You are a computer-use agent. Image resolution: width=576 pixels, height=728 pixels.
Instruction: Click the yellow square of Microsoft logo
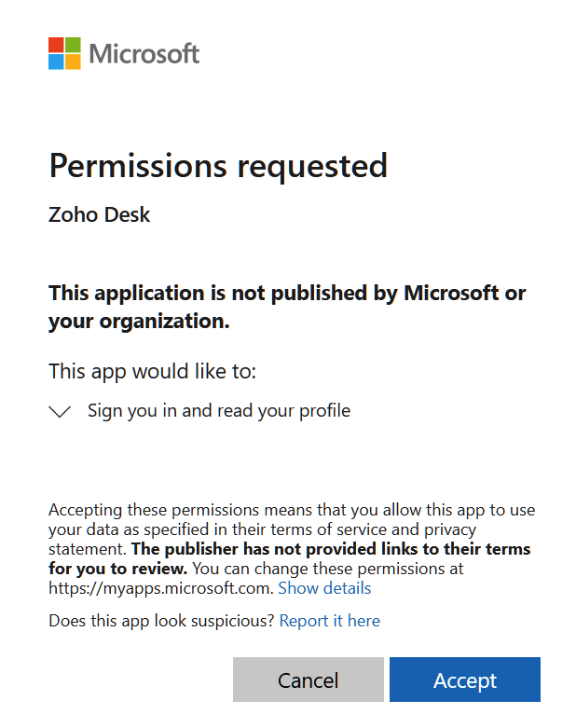click(x=73, y=62)
